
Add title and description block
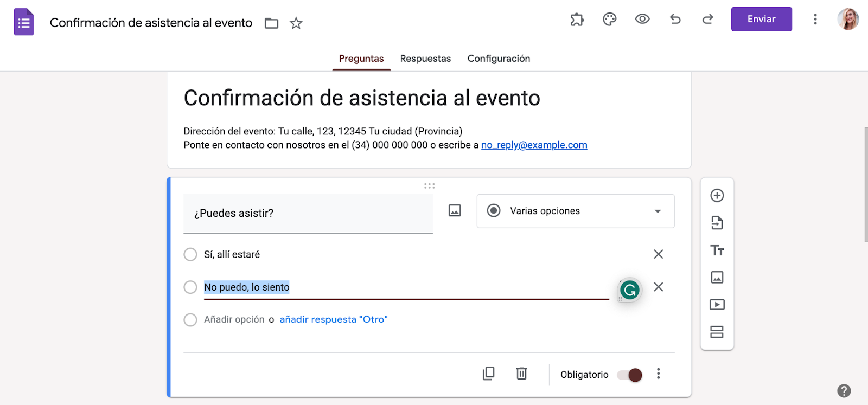pyautogui.click(x=717, y=250)
